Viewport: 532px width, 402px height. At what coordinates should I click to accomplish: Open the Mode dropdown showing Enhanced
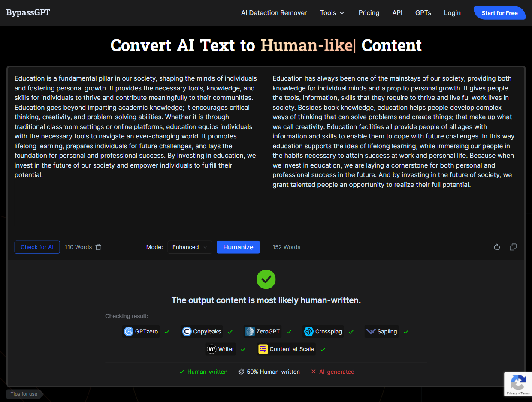pos(190,247)
